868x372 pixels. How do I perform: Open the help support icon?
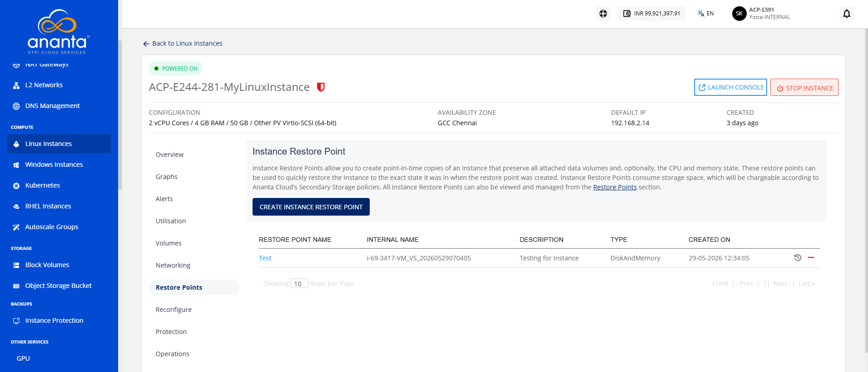tap(603, 14)
